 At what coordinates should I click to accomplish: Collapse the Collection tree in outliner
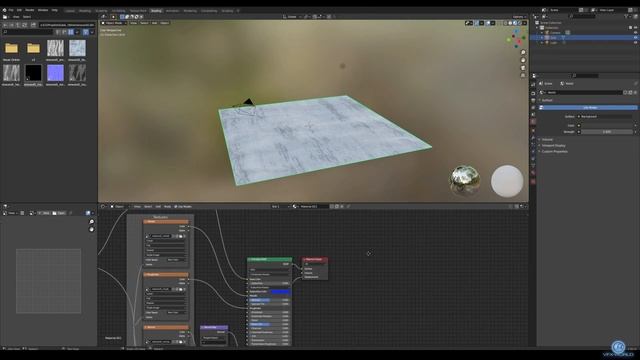point(538,28)
